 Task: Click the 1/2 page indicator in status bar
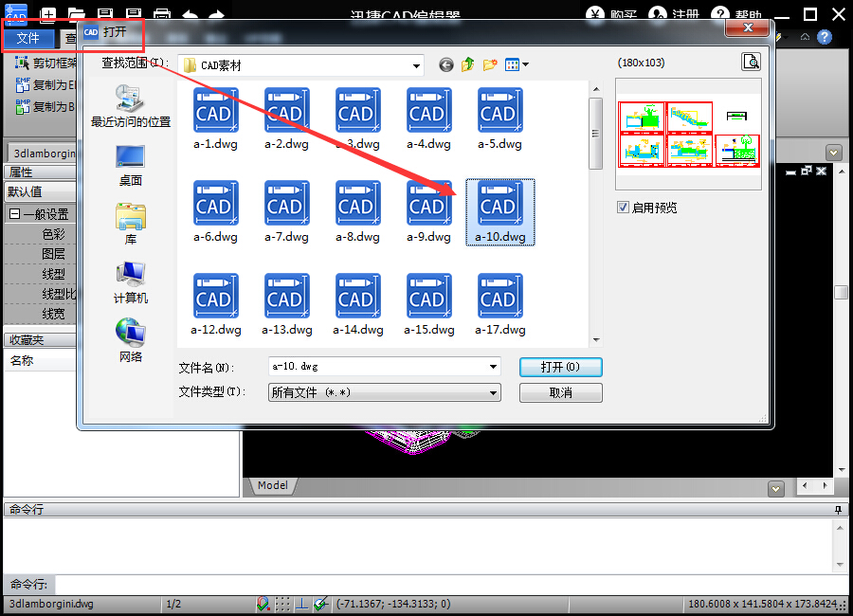pyautogui.click(x=173, y=604)
